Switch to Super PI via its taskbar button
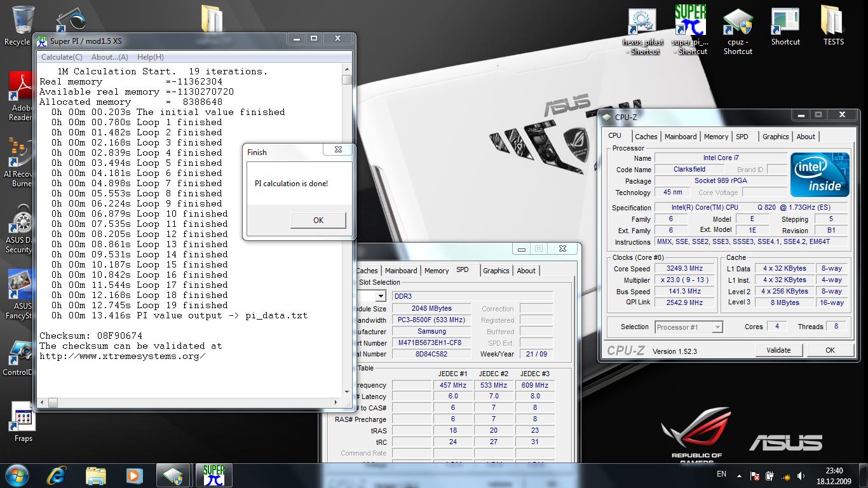This screenshot has width=868, height=488. (214, 475)
